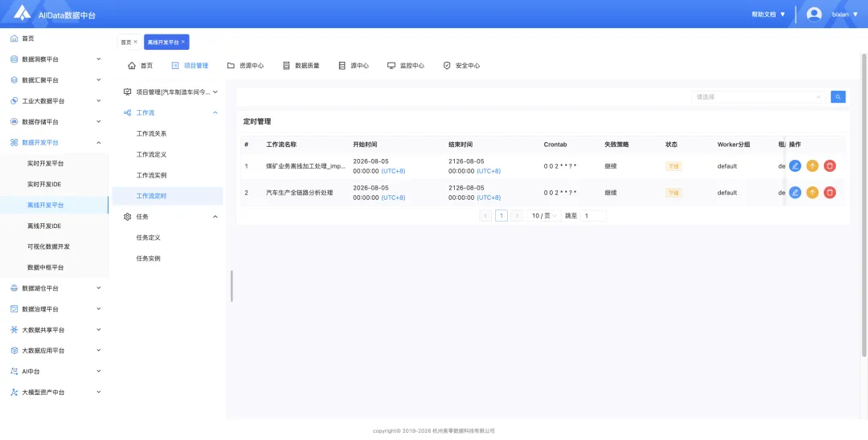Expand the 数据治理平台 sidebar section
The width and height of the screenshot is (868, 440).
[x=99, y=309]
